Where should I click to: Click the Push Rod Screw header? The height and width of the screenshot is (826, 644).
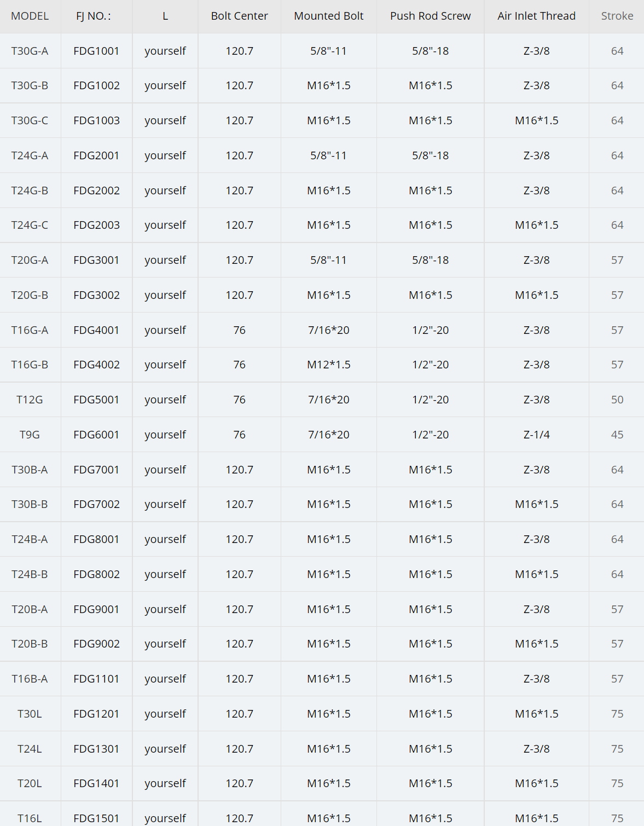point(431,16)
